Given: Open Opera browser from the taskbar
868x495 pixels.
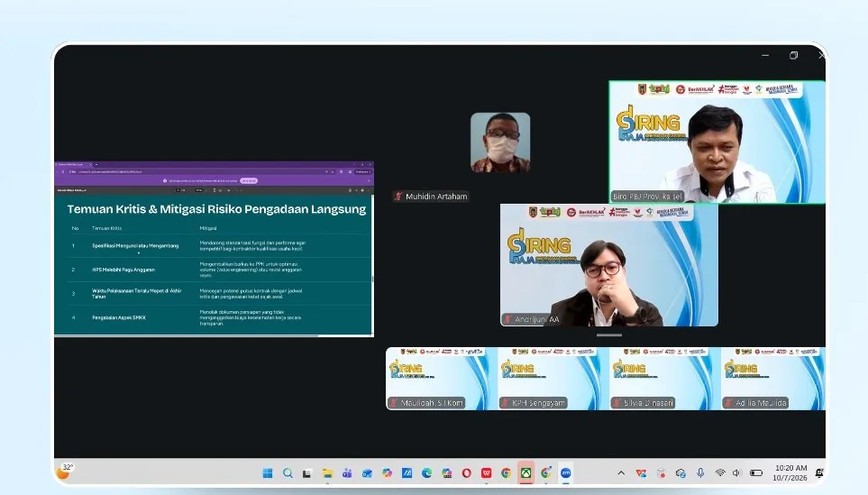Looking at the screenshot, I should [x=467, y=472].
